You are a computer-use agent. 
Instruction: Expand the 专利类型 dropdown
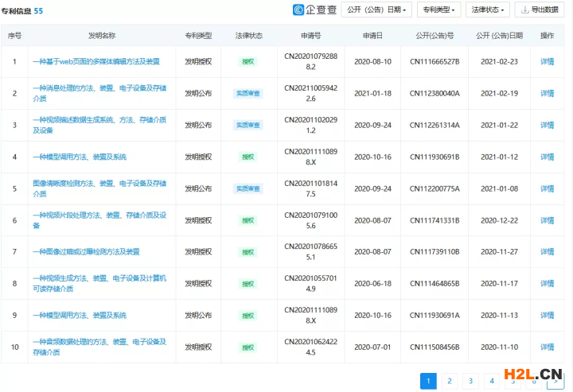439,10
